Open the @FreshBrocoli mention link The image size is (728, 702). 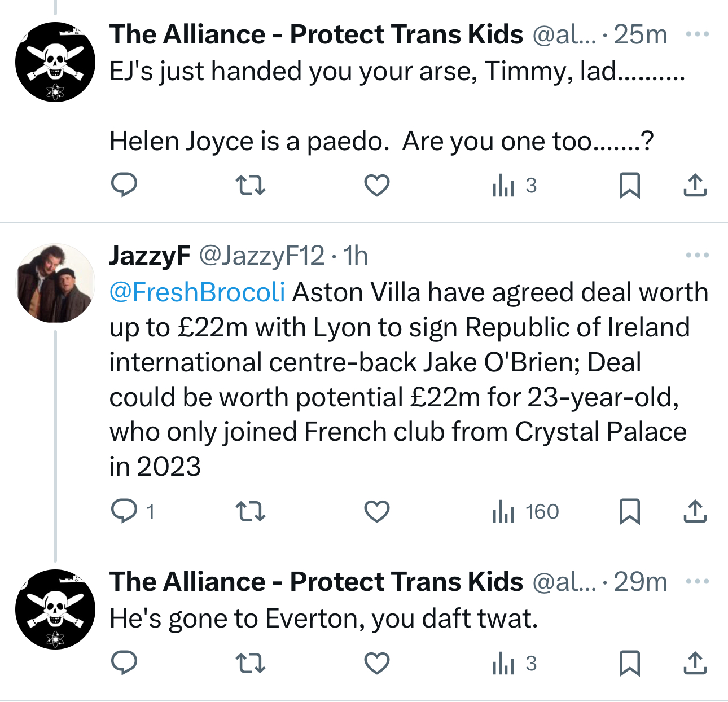click(197, 292)
